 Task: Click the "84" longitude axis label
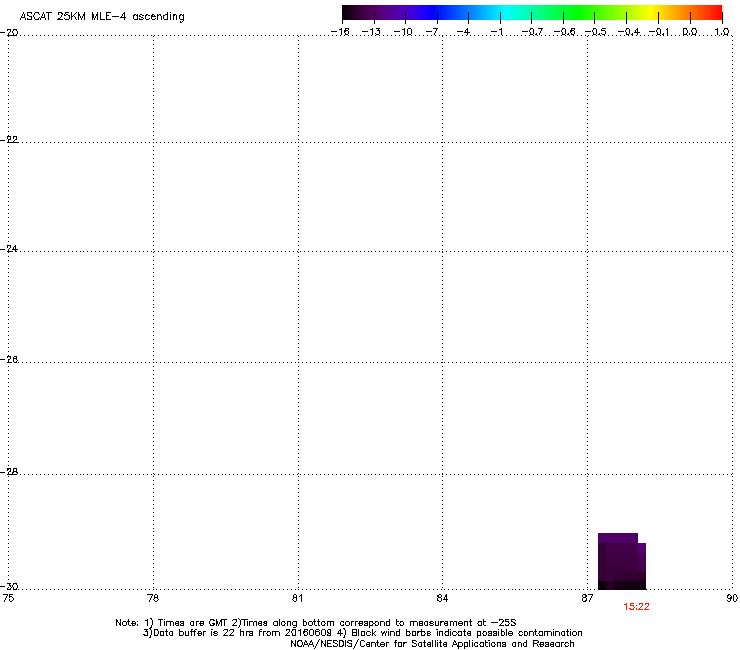click(442, 598)
